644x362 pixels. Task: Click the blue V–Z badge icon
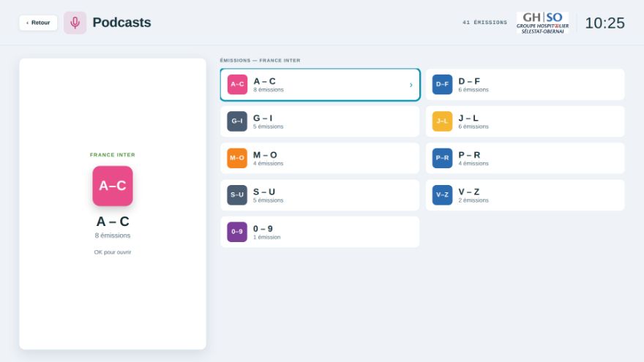pos(442,195)
